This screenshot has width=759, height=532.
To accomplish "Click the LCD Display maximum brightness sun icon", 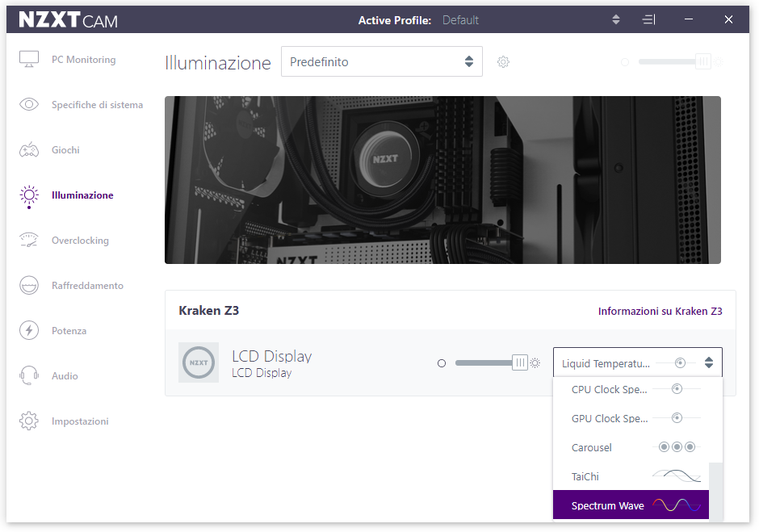I will click(535, 363).
